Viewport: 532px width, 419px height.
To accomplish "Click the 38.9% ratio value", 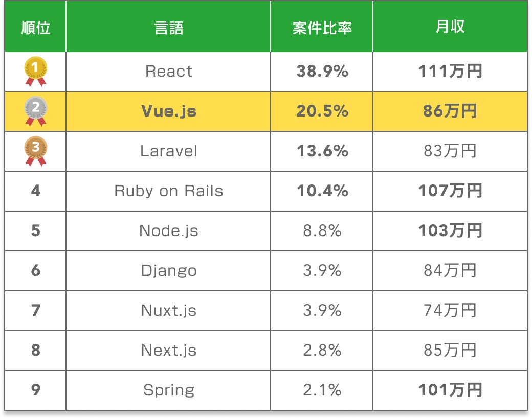I will click(x=322, y=72).
